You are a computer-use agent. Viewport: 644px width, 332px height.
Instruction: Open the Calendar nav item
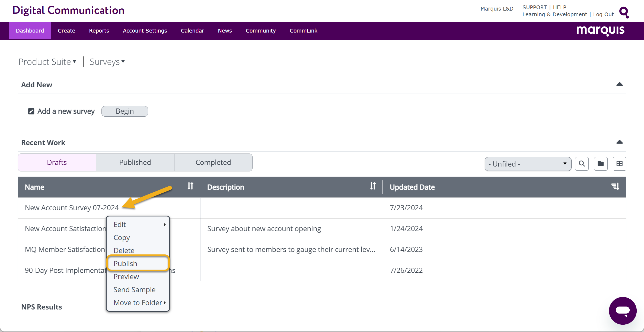(192, 31)
